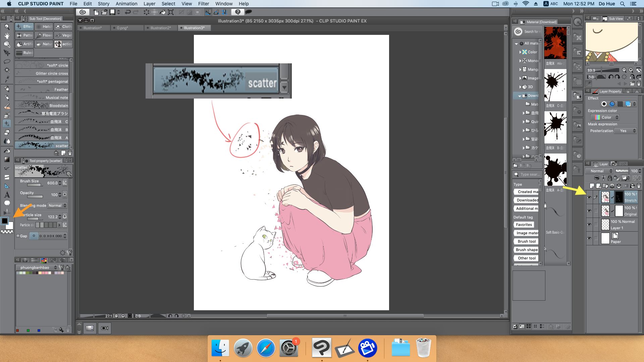Click the Brush tool tag filter
Viewport: 644px width, 362px height.
pos(526,241)
